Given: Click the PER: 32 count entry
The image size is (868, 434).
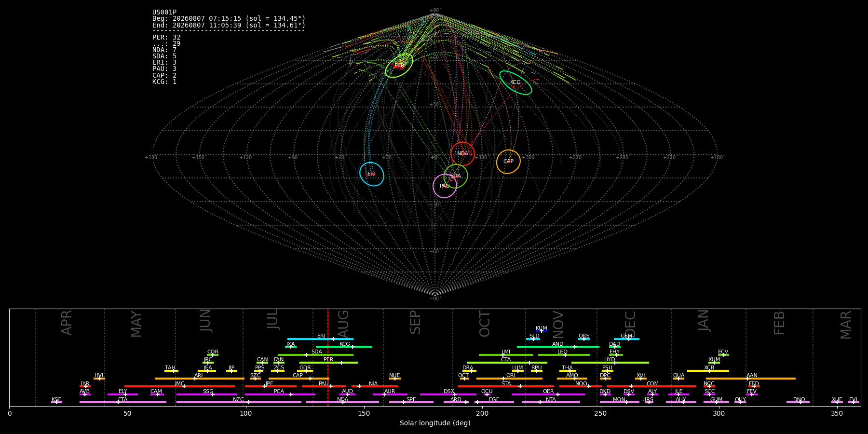Looking at the screenshot, I should 166,37.
